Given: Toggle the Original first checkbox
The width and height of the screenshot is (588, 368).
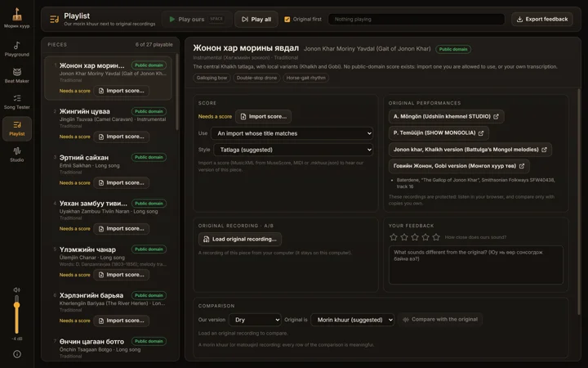Looking at the screenshot, I should [287, 19].
